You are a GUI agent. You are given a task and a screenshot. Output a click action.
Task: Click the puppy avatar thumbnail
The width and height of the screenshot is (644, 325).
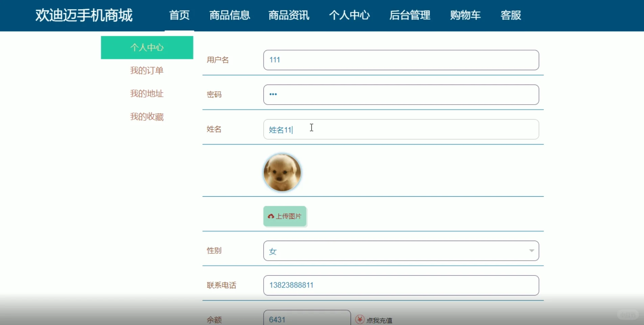click(282, 173)
